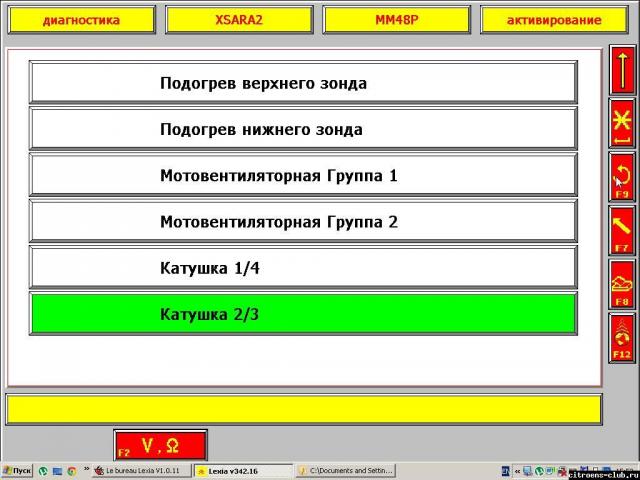The height and width of the screenshot is (480, 640).
Task: Click the F8 car icon button
Action: pyautogui.click(x=622, y=284)
